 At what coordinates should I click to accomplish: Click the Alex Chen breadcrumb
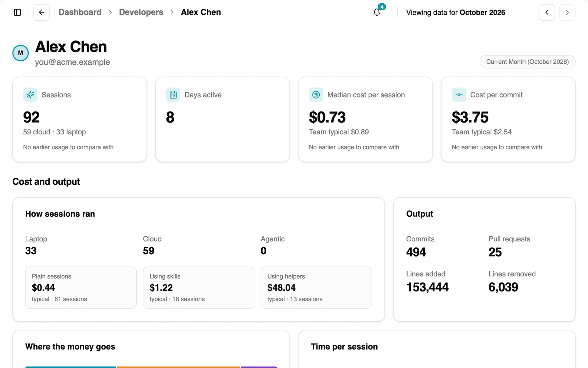pos(201,12)
